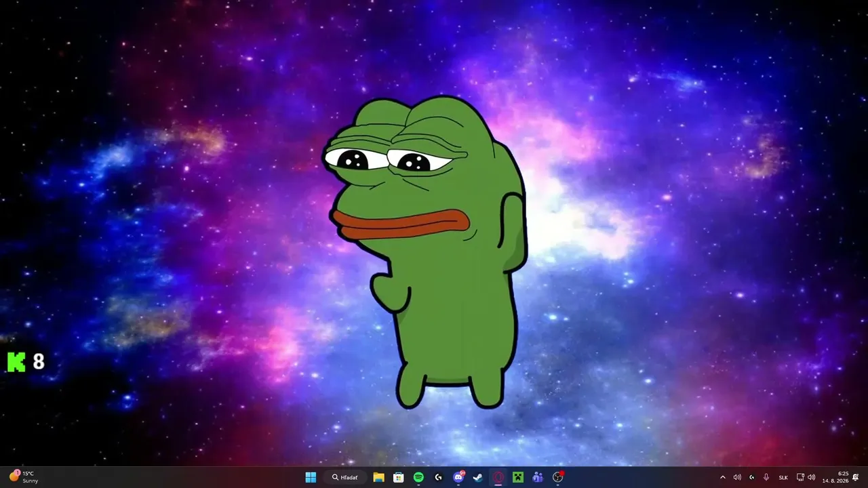Open the weather widget showing 15°C Sunny
The width and height of the screenshot is (868, 488).
tap(24, 477)
